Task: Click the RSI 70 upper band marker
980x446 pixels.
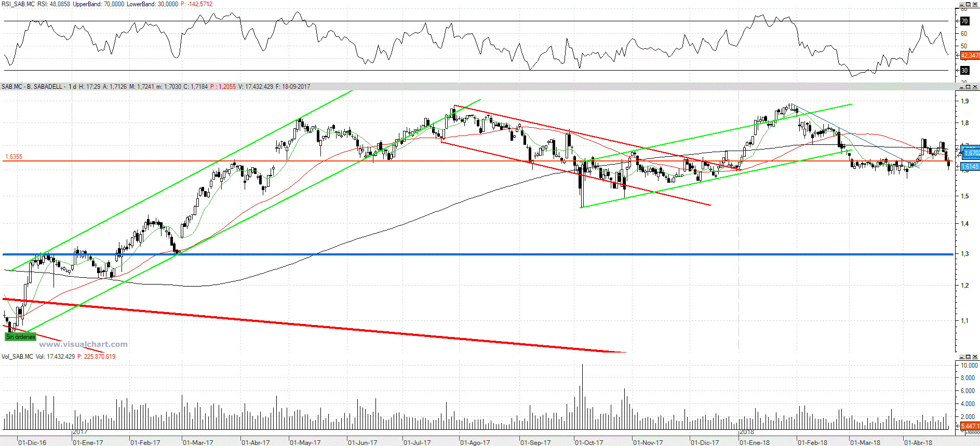Action: click(x=964, y=21)
